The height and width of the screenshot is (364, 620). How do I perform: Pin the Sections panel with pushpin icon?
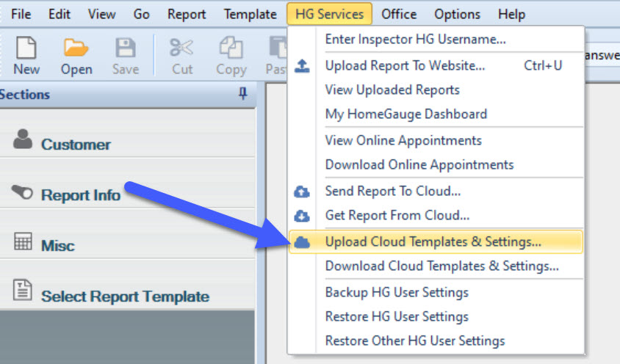click(242, 94)
